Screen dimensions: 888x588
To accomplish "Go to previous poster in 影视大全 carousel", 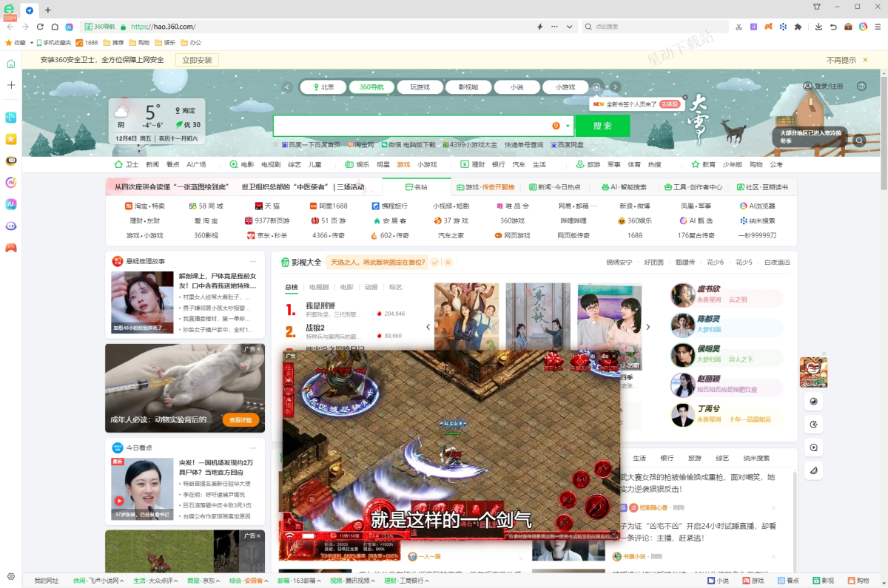I will 428,327.
